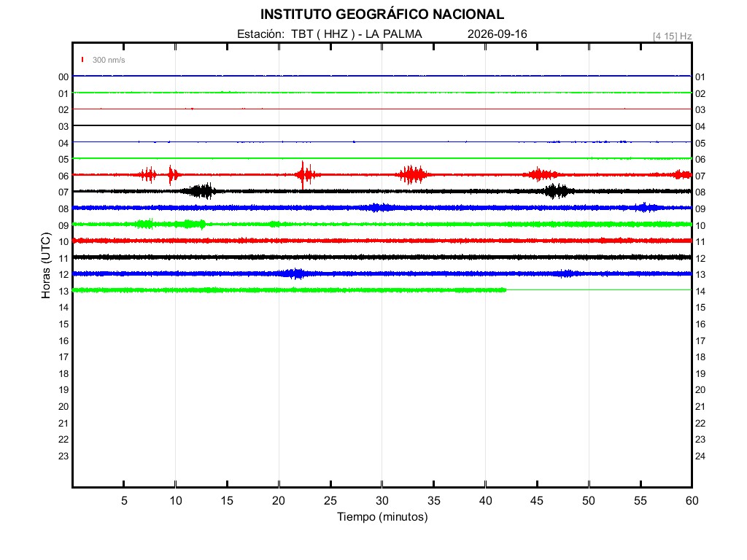Click the Tiempo (minutos) axis title
The height and width of the screenshot is (560, 747).
click(382, 517)
